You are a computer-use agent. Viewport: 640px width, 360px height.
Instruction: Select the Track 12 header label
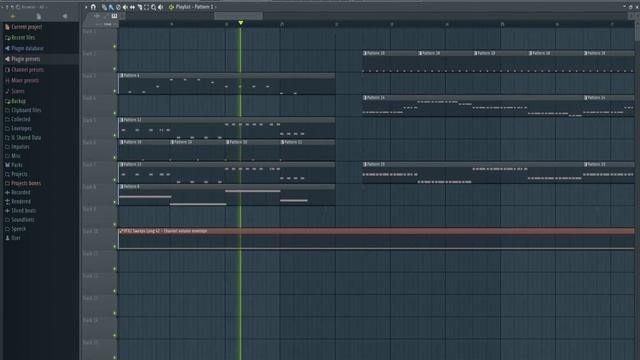[91, 276]
